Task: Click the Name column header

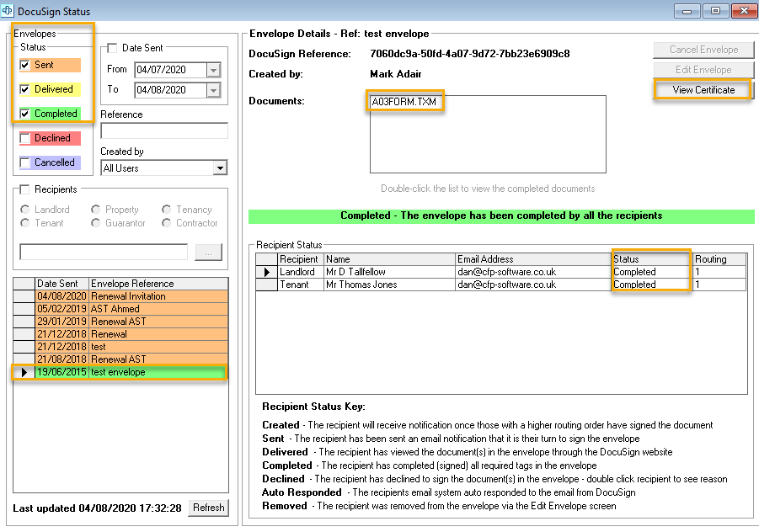Action: 390,259
